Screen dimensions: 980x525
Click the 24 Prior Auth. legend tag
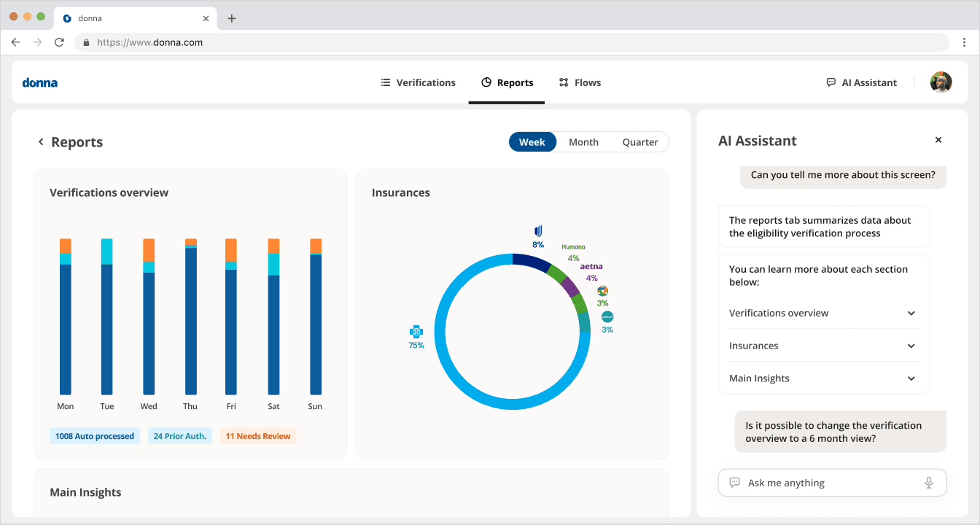[180, 436]
